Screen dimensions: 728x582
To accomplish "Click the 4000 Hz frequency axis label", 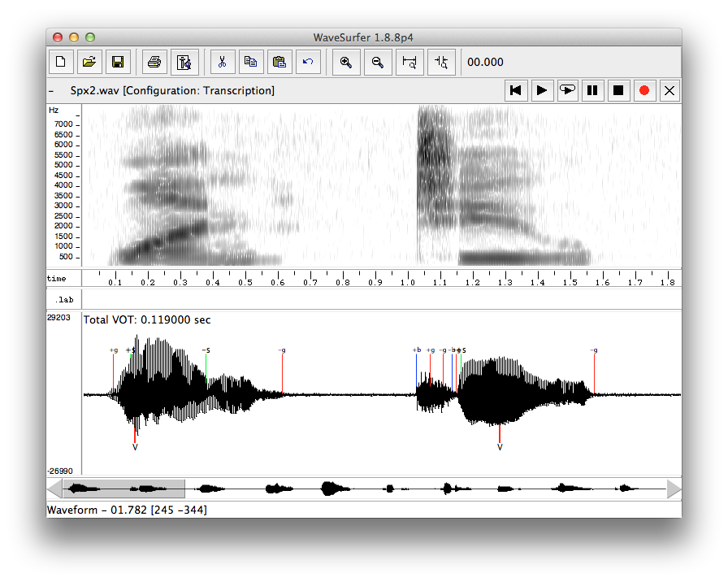I will click(63, 185).
